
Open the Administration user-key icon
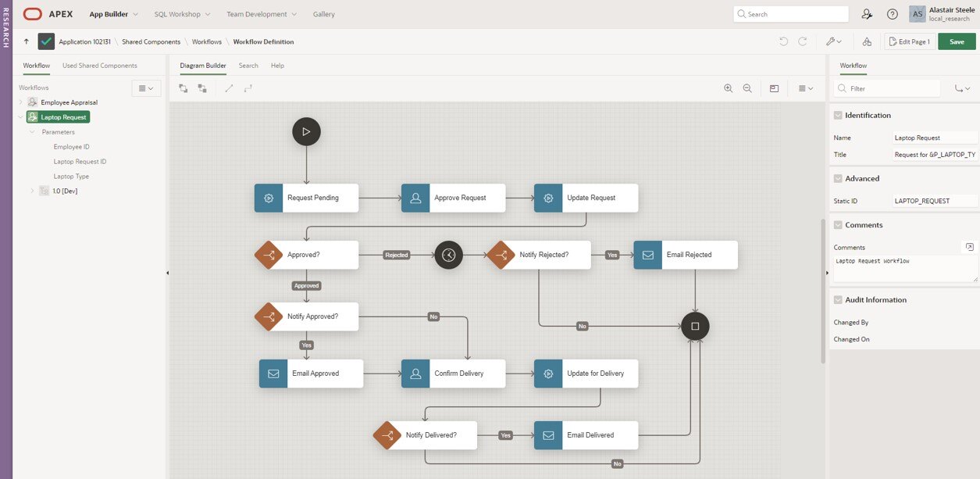pos(867,14)
